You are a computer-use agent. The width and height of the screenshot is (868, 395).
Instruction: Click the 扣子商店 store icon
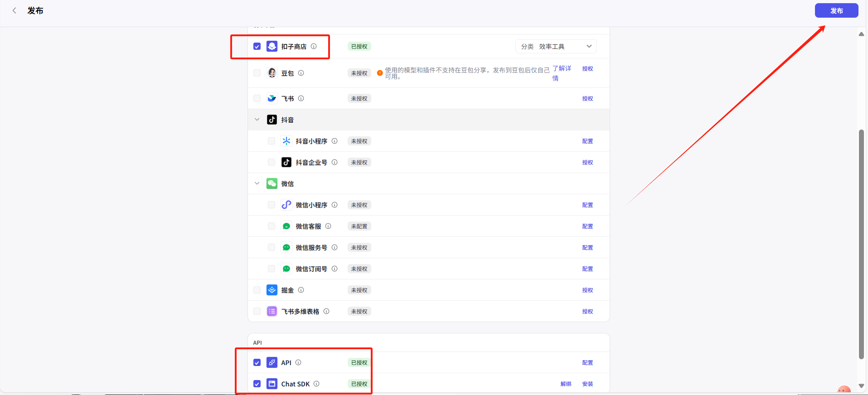pyautogui.click(x=272, y=46)
